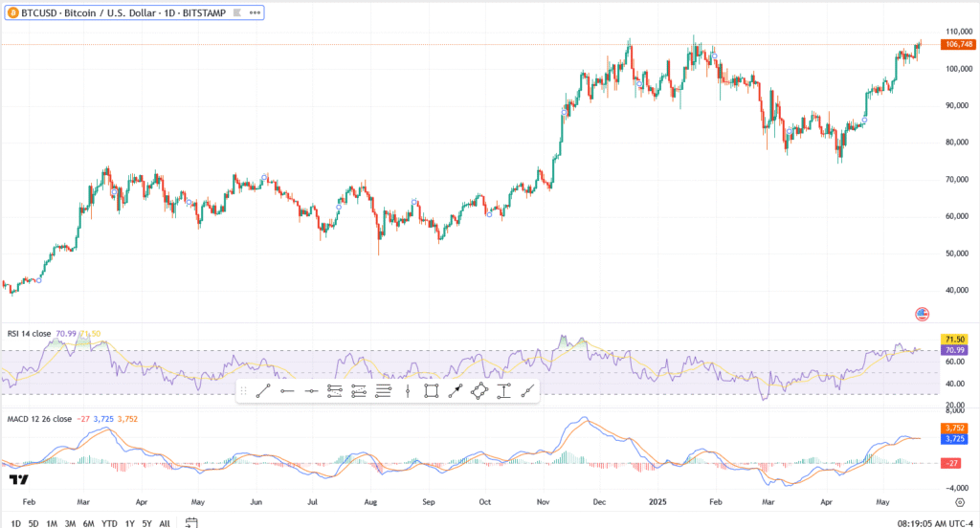Select the arrow line drawing tool
This screenshot has height=528, width=980.
[455, 390]
